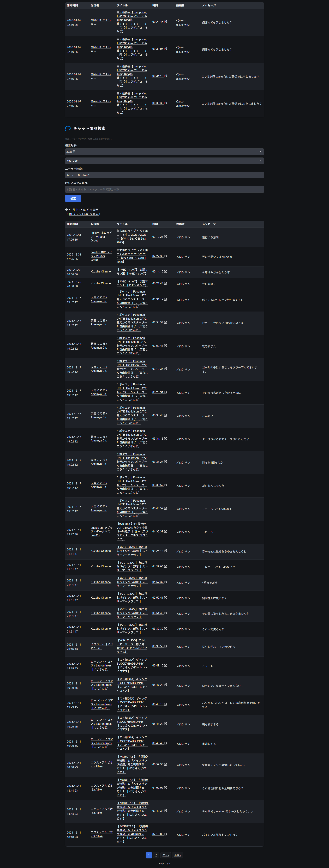
Task: Open external link icon at 07:13:09
Action: click(165, 834)
